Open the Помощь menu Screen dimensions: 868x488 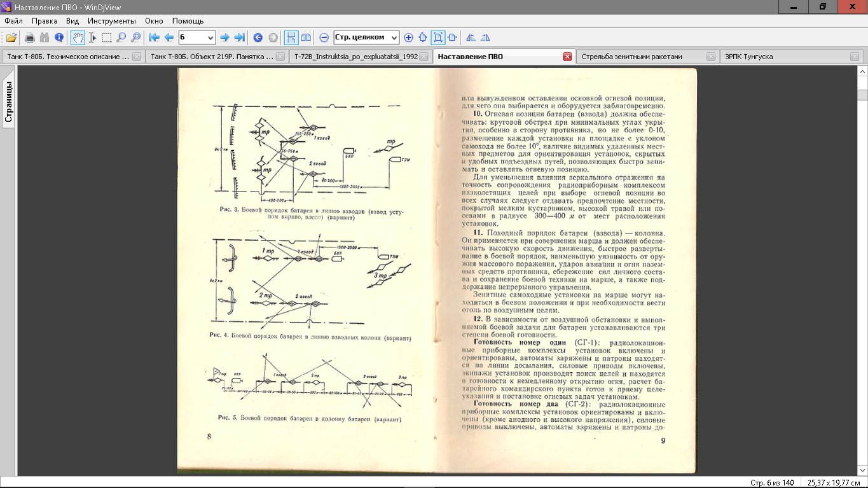[188, 21]
